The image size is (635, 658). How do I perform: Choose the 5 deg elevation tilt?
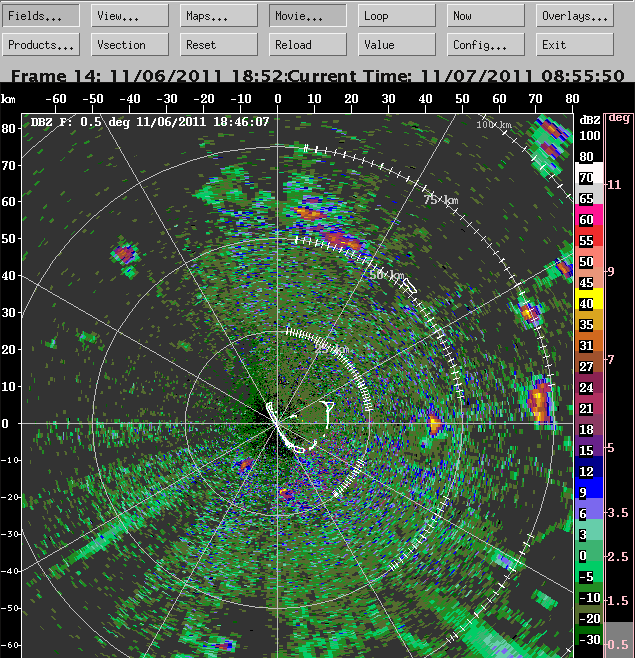[611, 448]
